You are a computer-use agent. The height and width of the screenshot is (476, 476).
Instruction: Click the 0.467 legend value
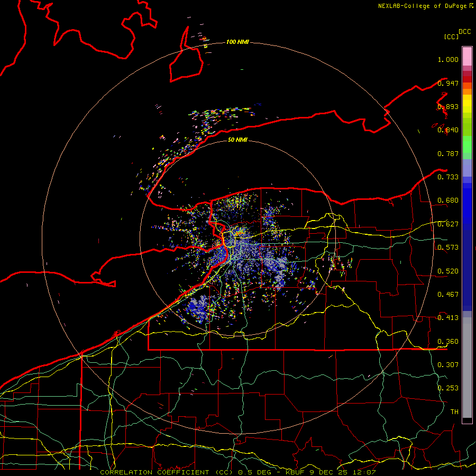pyautogui.click(x=448, y=294)
